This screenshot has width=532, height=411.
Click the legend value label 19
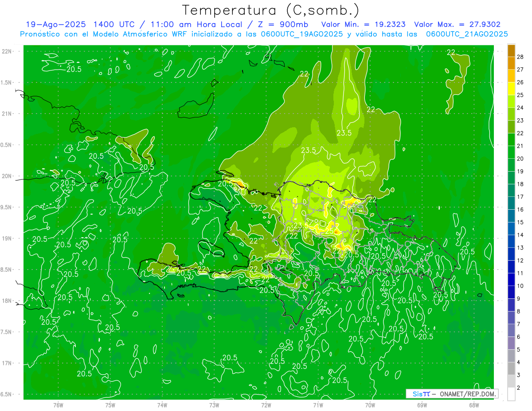[520, 172]
